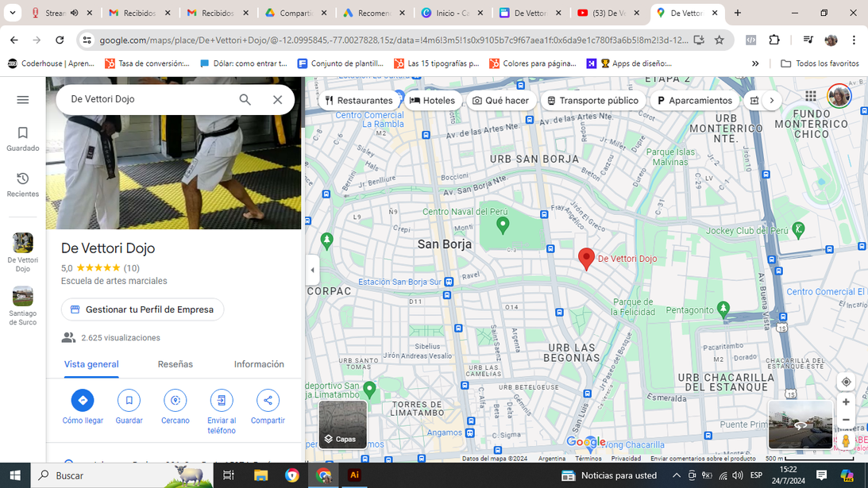
Task: Open the Coderhouse bookmark
Action: pyautogui.click(x=52, y=63)
